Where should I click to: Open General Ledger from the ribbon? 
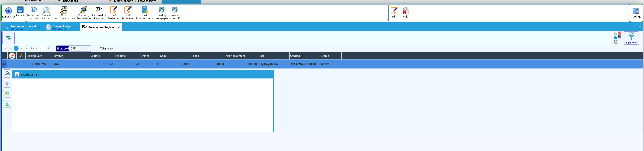[x=46, y=13]
